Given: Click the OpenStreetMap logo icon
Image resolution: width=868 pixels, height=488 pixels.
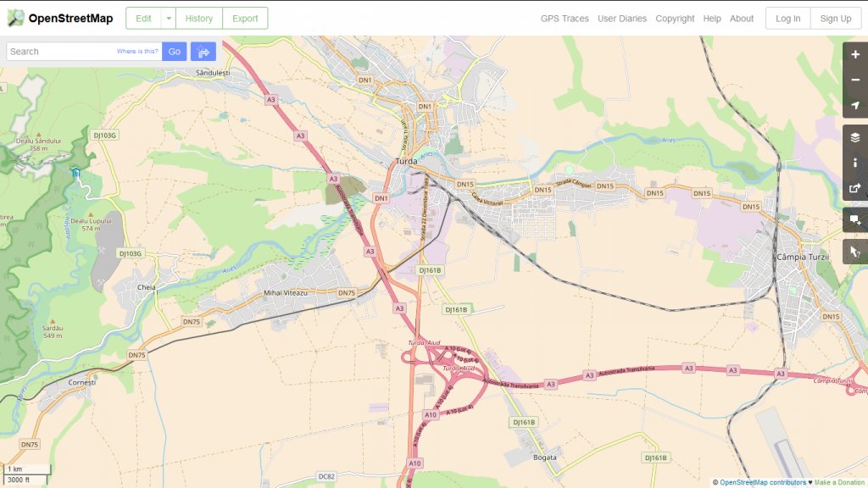Looking at the screenshot, I should pos(15,19).
